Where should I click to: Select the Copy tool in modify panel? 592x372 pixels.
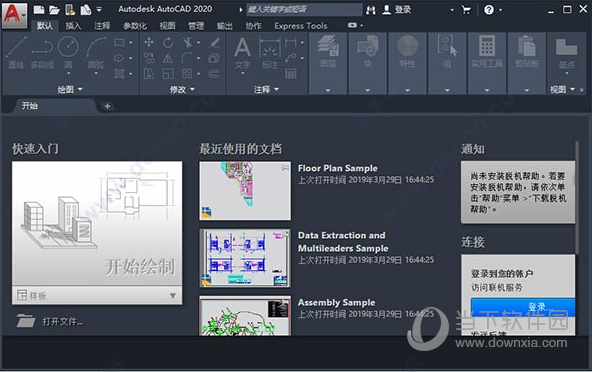pos(149,58)
